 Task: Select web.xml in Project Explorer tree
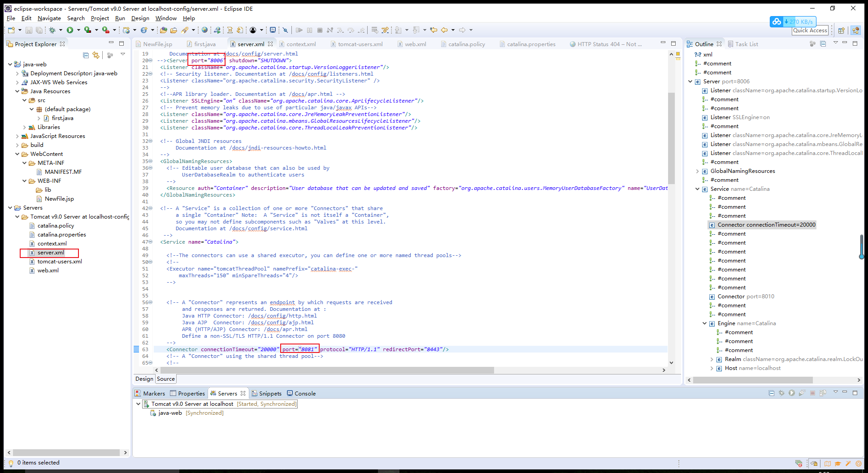click(x=48, y=271)
